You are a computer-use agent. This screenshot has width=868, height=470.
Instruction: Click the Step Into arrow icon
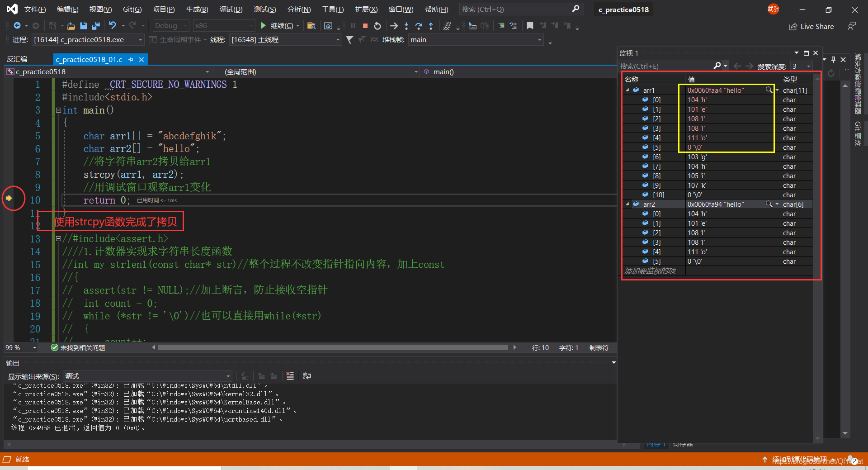(406, 26)
